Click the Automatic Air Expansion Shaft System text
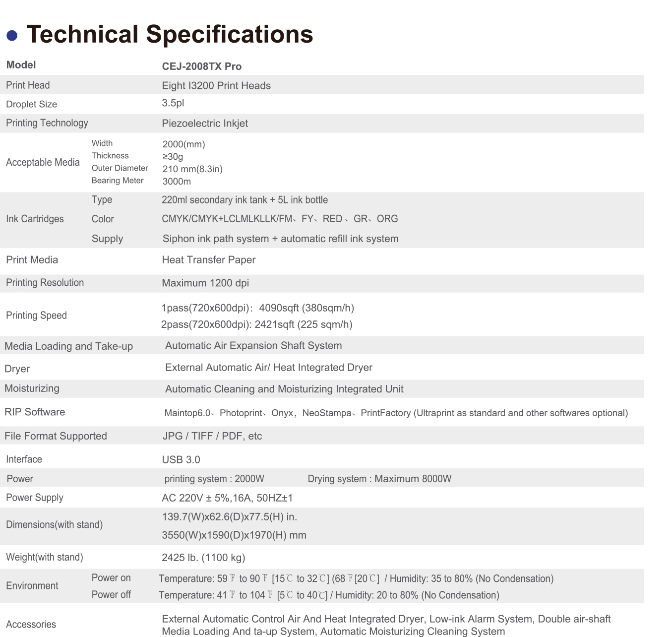Image resolution: width=672 pixels, height=637 pixels. click(253, 346)
